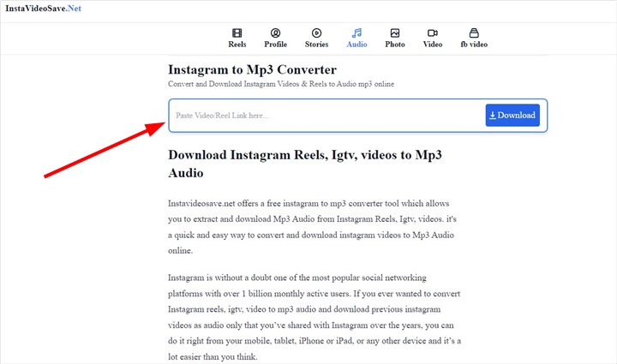Image resolution: width=617 pixels, height=364 pixels.
Task: Switch to the Profile tab label
Action: tap(275, 45)
